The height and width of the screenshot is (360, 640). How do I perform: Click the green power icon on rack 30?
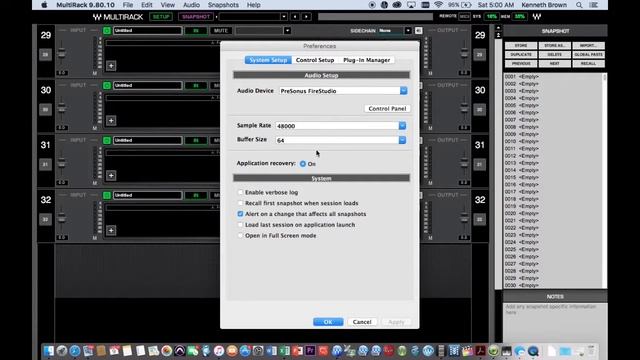pos(107,85)
